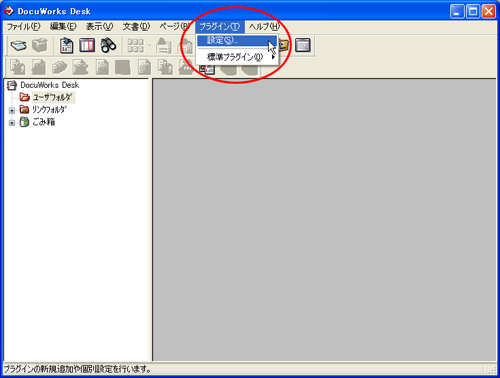Open the 文書(D) menu
The width and height of the screenshot is (500, 378).
(136, 26)
